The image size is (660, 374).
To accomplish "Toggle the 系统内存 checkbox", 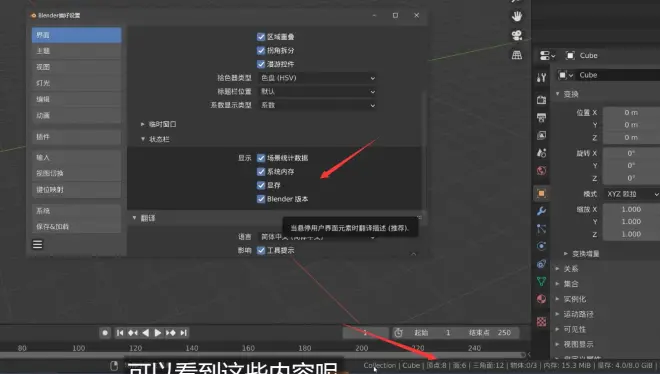I will pos(261,172).
